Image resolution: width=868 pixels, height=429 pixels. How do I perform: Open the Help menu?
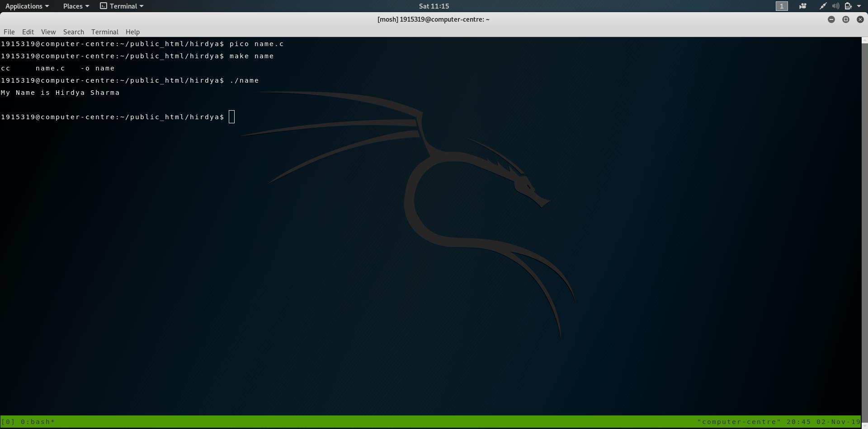[132, 32]
